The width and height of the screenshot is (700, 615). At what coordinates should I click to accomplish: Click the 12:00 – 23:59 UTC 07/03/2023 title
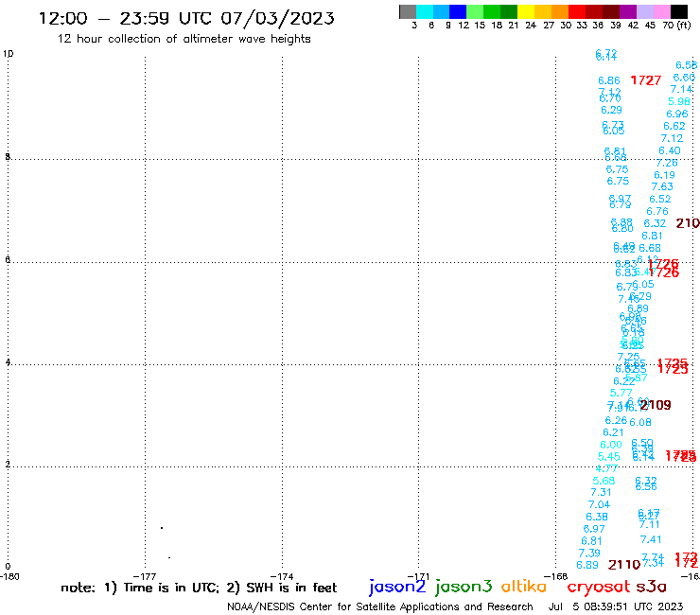[x=186, y=18]
